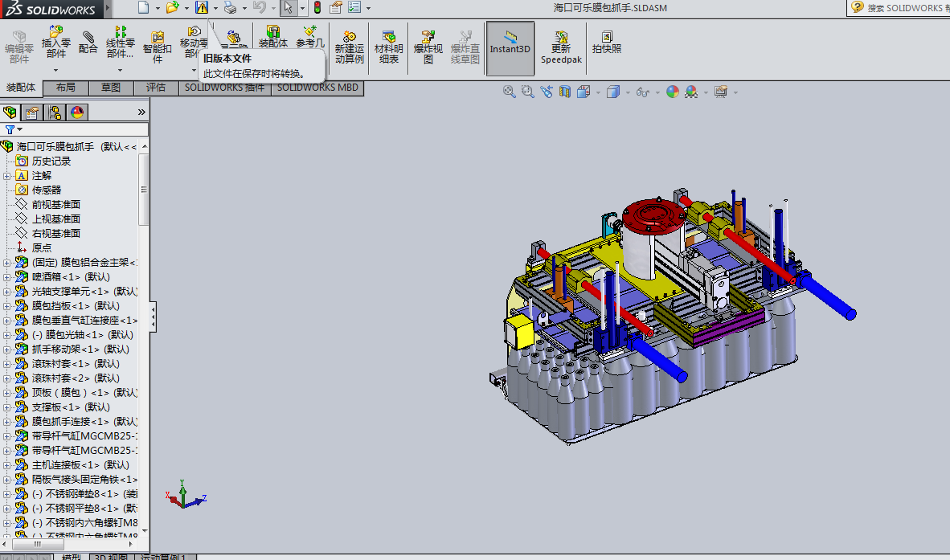The height and width of the screenshot is (560, 950).
Task: Toggle the traffic light rebuild icon
Action: [317, 8]
